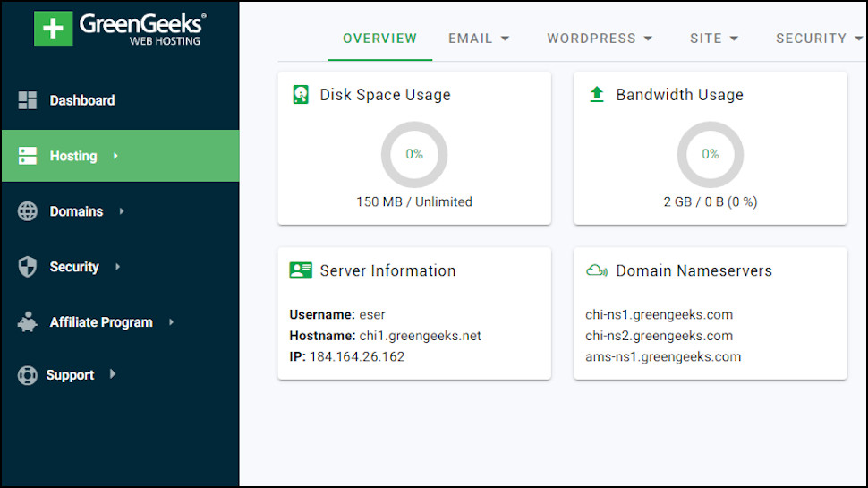Switch to the Overview tab
This screenshot has width=868, height=488.
[x=379, y=39]
